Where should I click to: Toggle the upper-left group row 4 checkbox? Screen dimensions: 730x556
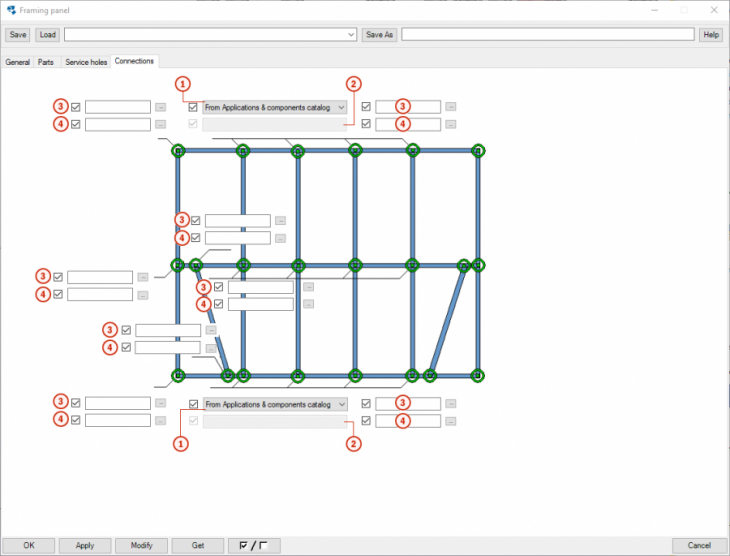pos(75,124)
